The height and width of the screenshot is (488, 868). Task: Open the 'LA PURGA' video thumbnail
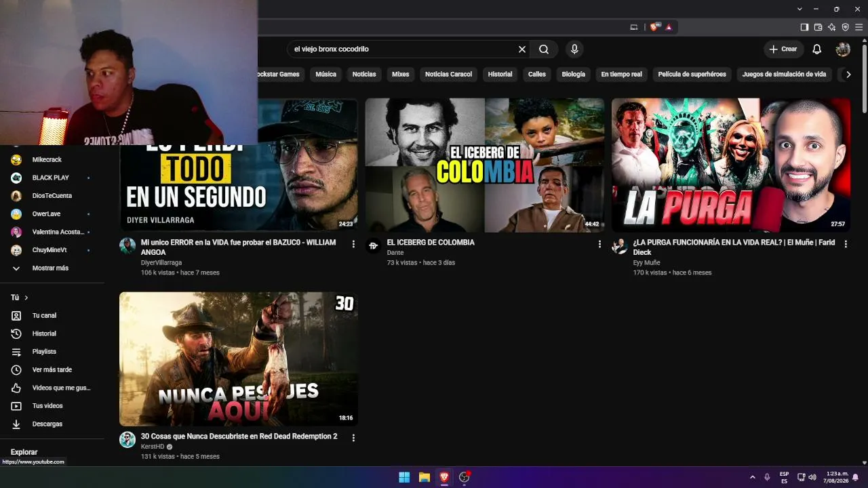731,165
